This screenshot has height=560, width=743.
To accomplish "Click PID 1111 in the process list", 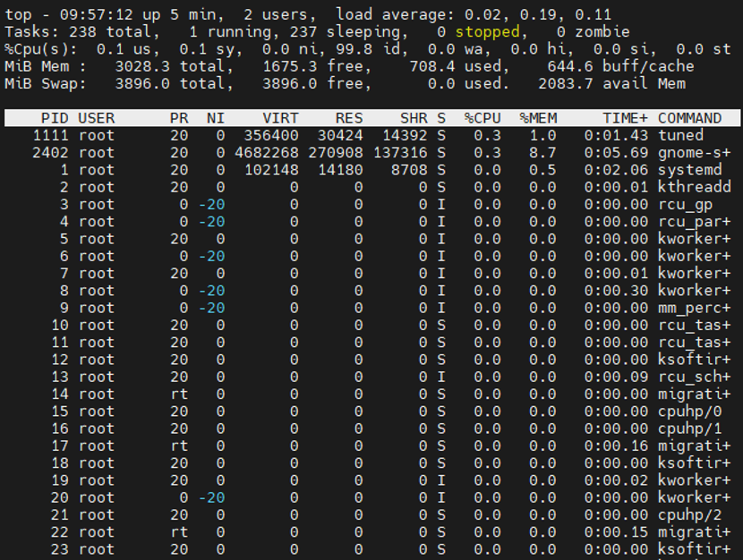I will 50,135.
